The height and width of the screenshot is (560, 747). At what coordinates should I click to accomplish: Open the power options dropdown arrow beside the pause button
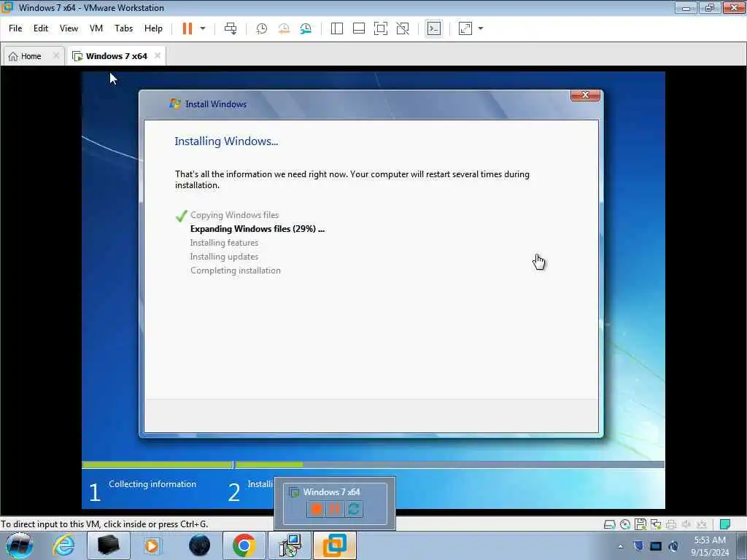pyautogui.click(x=203, y=28)
